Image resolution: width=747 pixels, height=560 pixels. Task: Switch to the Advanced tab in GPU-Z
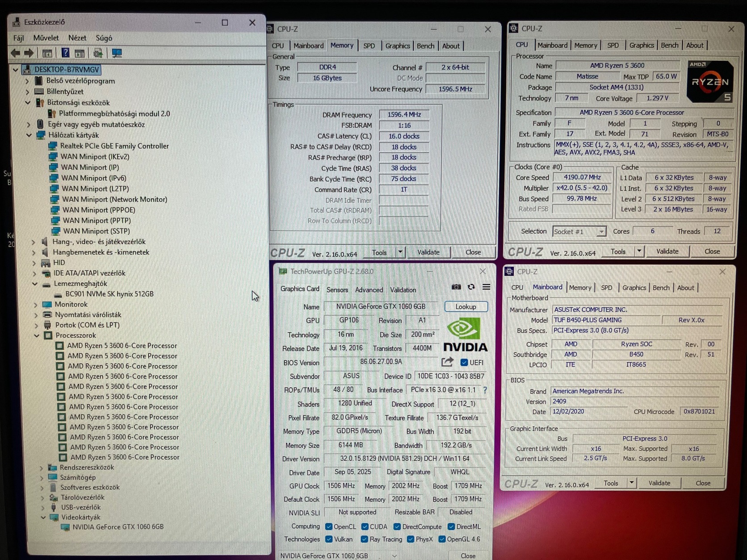[369, 290]
